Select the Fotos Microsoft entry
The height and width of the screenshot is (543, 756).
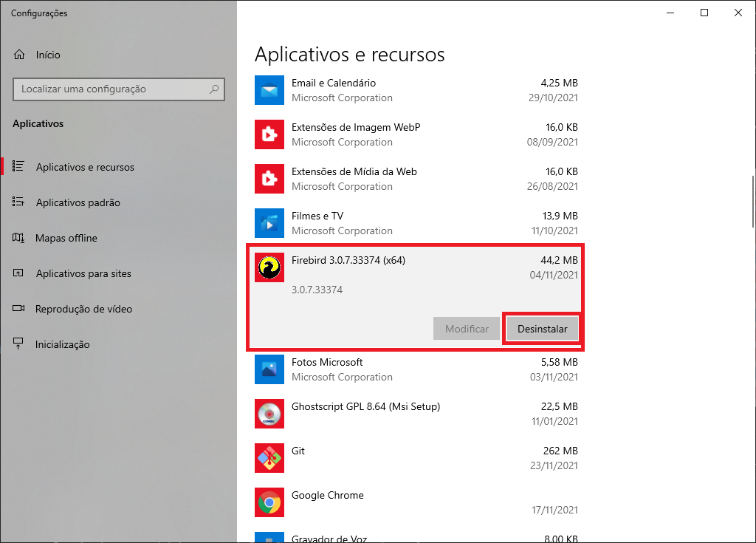[x=416, y=369]
